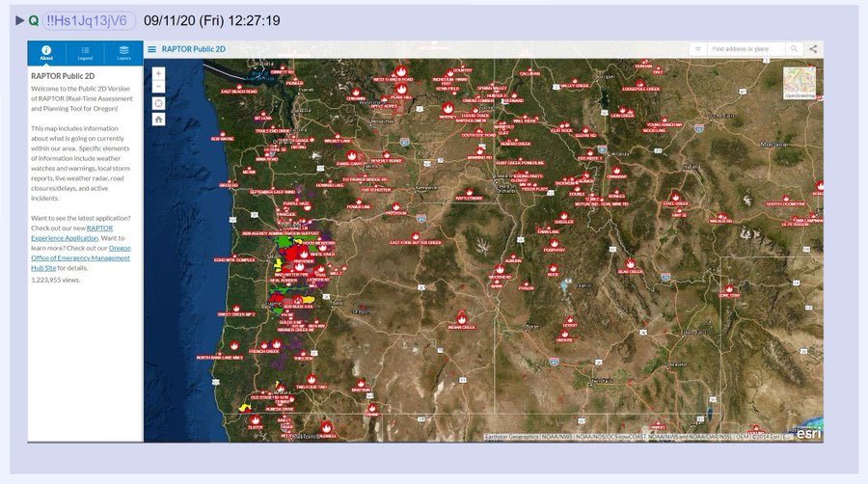
Task: Select the Shissler fire icon
Action: [563, 216]
